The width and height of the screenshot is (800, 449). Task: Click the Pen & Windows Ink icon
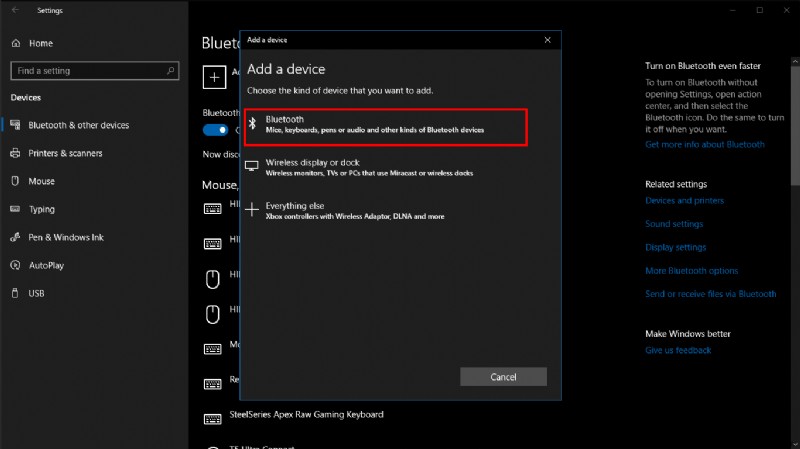pos(15,237)
